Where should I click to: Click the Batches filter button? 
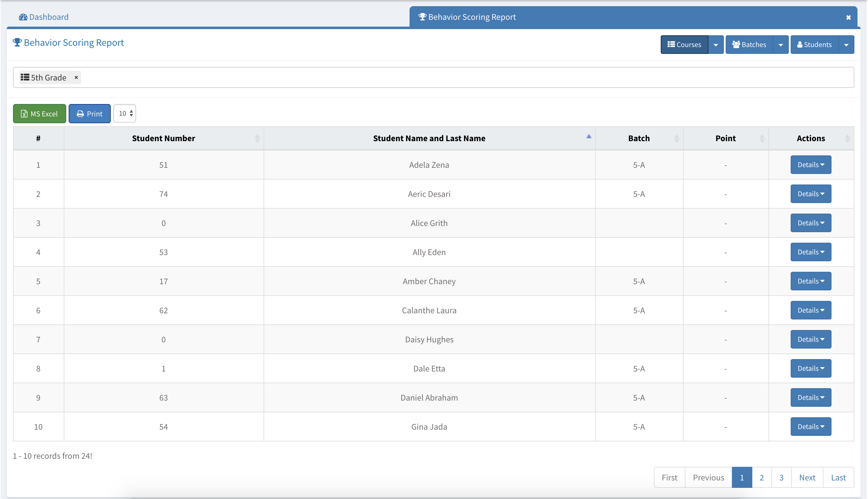click(x=749, y=45)
